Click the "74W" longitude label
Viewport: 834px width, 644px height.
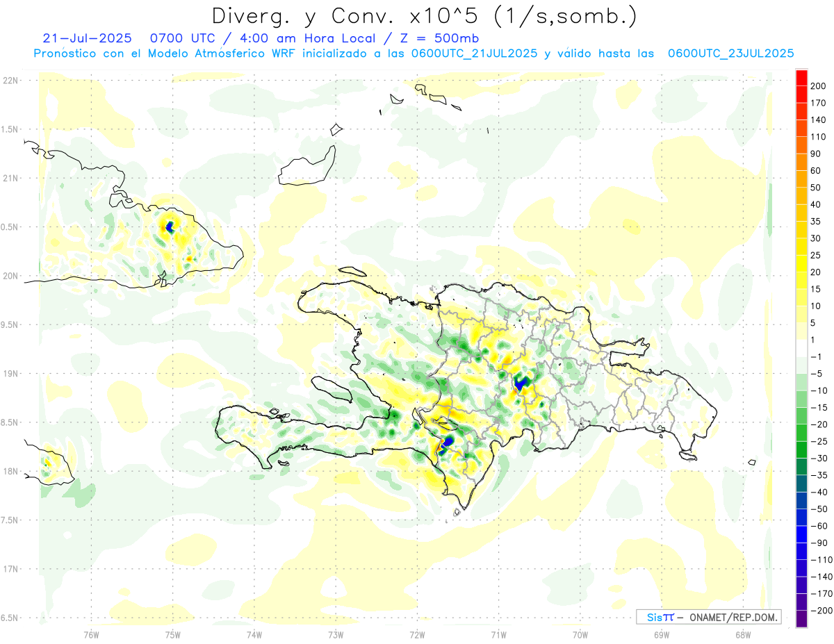coord(254,634)
